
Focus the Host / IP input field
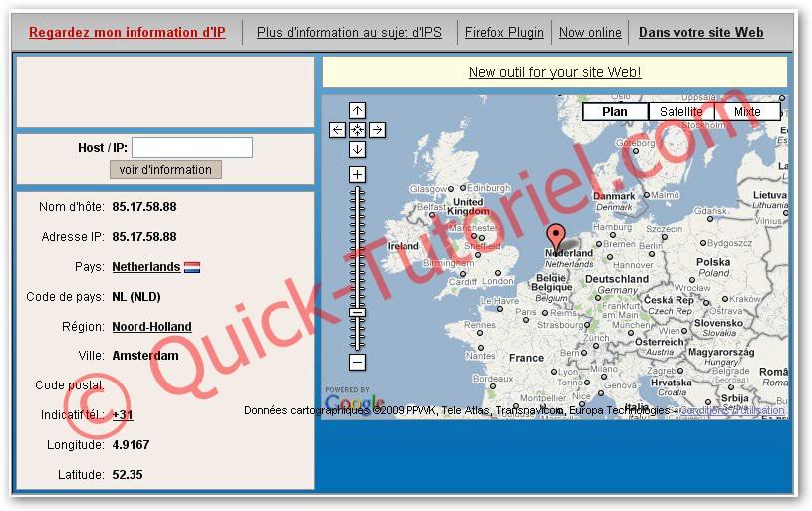click(x=192, y=147)
